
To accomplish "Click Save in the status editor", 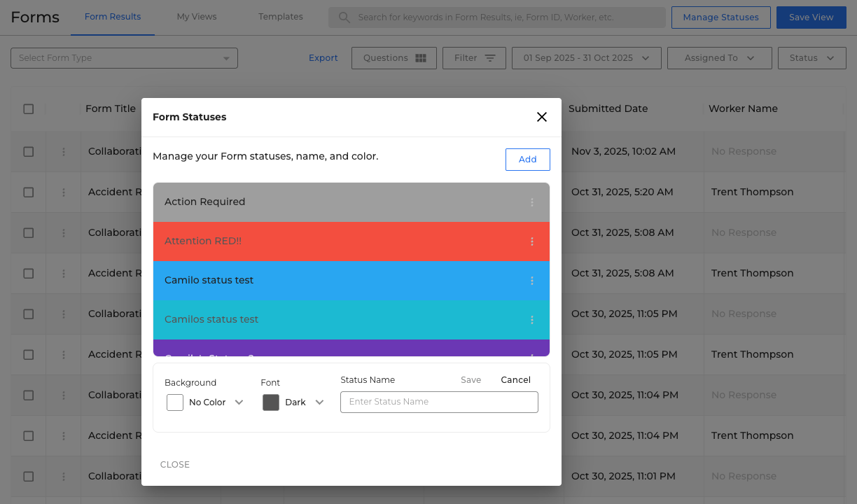I will (x=471, y=380).
